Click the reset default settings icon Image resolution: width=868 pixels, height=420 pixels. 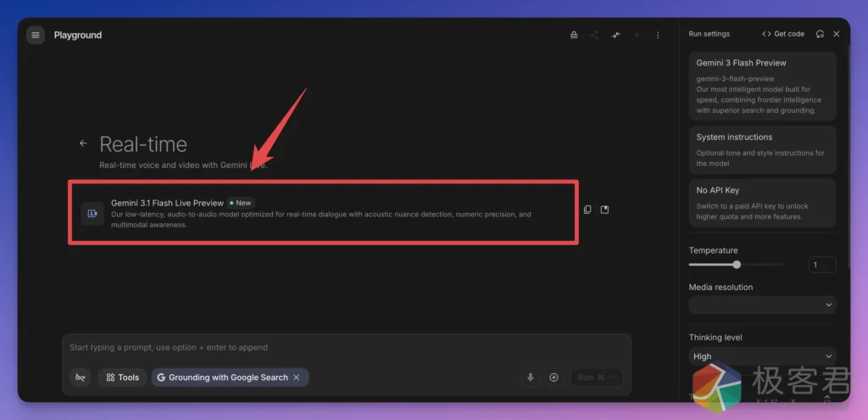point(820,34)
